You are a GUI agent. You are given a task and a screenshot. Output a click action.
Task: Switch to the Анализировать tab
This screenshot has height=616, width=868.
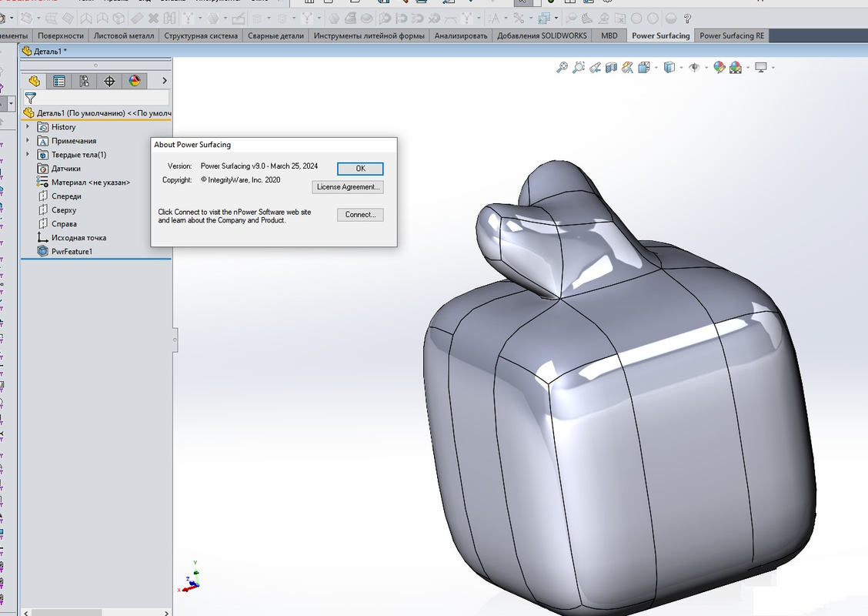tap(461, 35)
